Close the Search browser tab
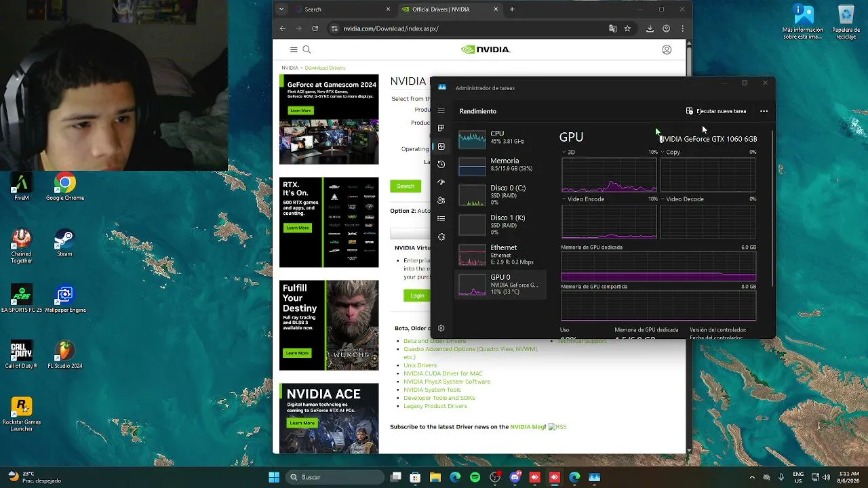Image resolution: width=868 pixels, height=488 pixels. tap(389, 9)
